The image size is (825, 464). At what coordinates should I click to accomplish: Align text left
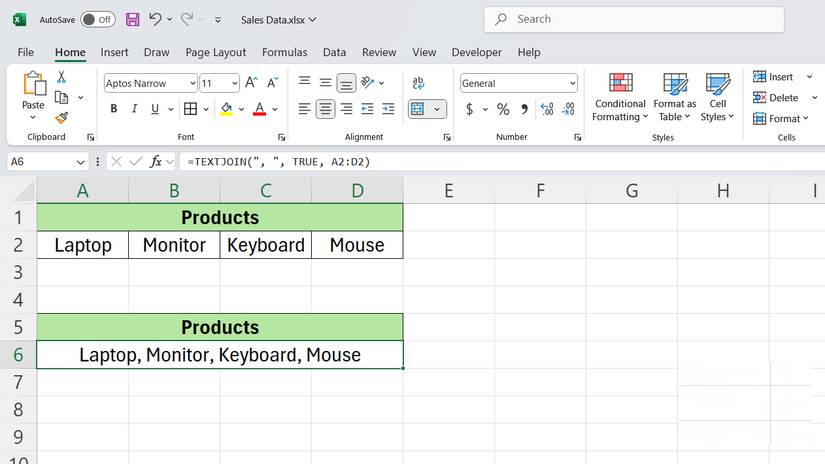click(304, 109)
